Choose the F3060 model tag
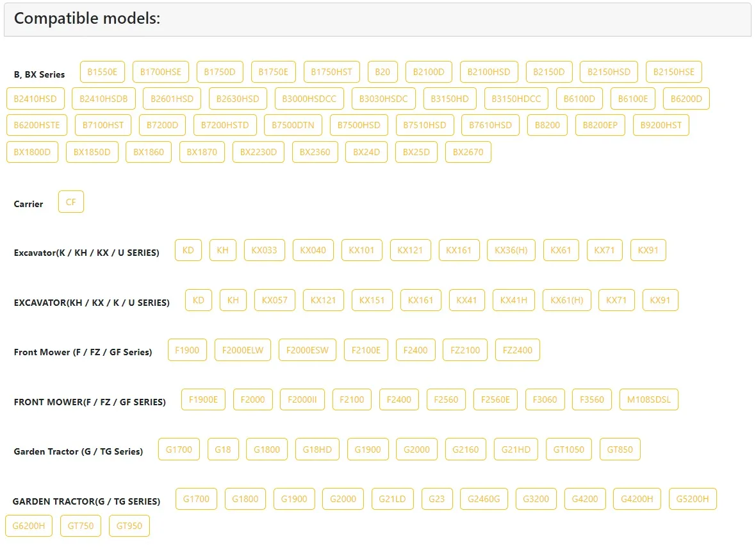The width and height of the screenshot is (756, 554). pos(545,399)
